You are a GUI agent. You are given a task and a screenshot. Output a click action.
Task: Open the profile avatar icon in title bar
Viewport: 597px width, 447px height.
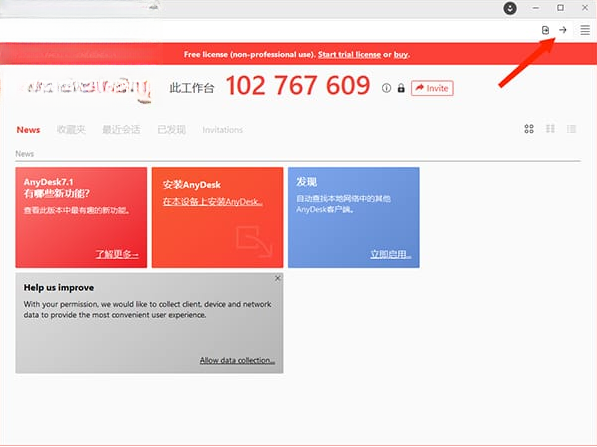coord(510,8)
